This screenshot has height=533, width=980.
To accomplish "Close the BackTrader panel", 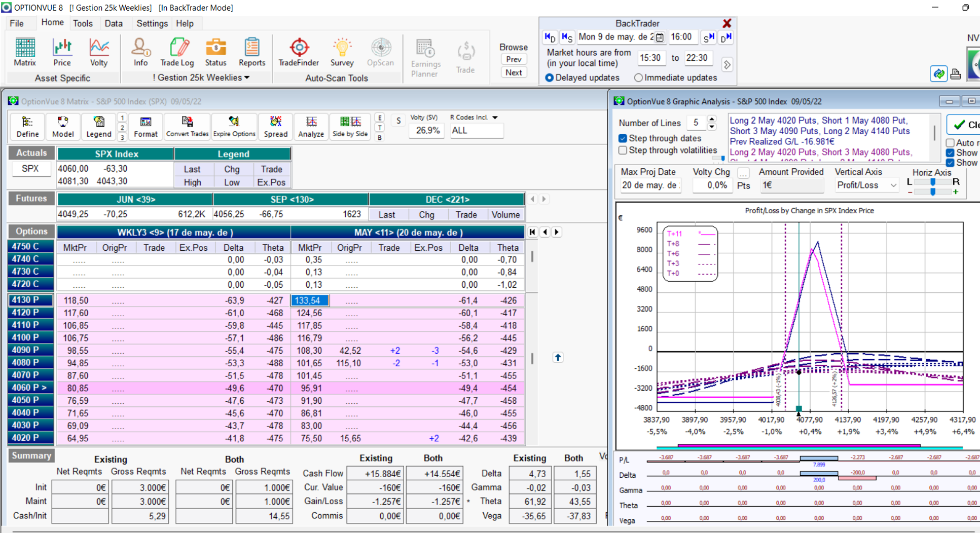I will click(x=727, y=23).
